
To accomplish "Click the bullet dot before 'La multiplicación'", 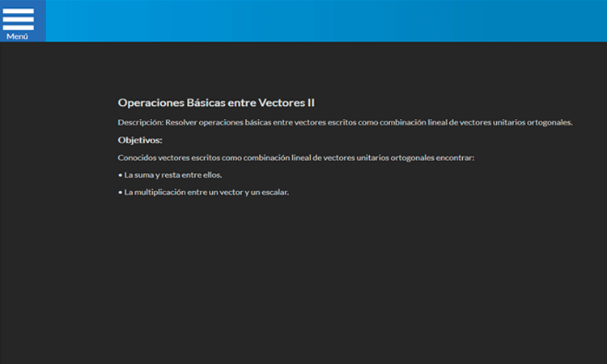I will (120, 193).
